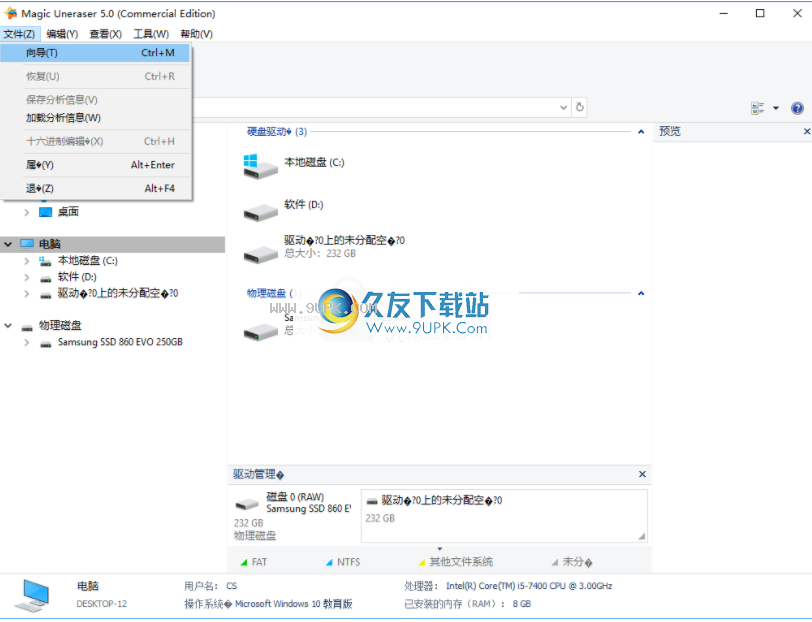Click the blue help question icon

[x=797, y=108]
